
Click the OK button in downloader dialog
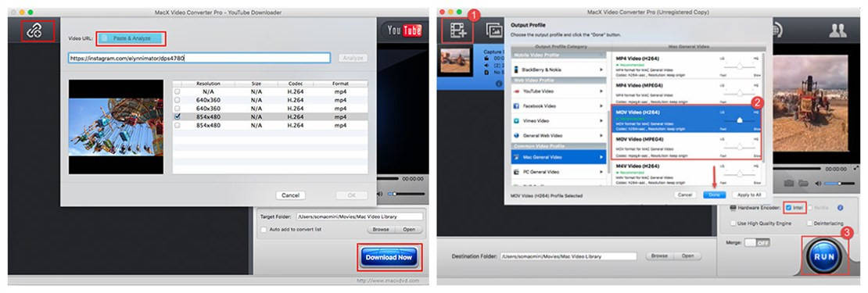pyautogui.click(x=352, y=195)
